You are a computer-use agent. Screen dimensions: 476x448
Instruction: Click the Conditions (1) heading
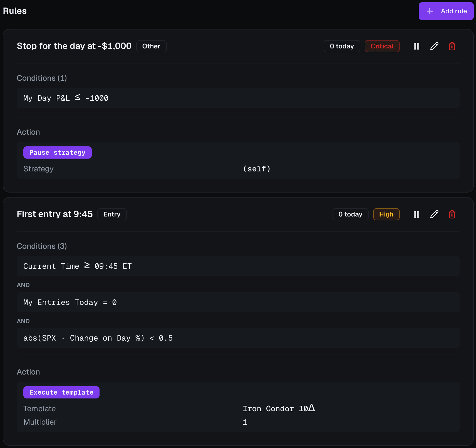[x=42, y=78]
